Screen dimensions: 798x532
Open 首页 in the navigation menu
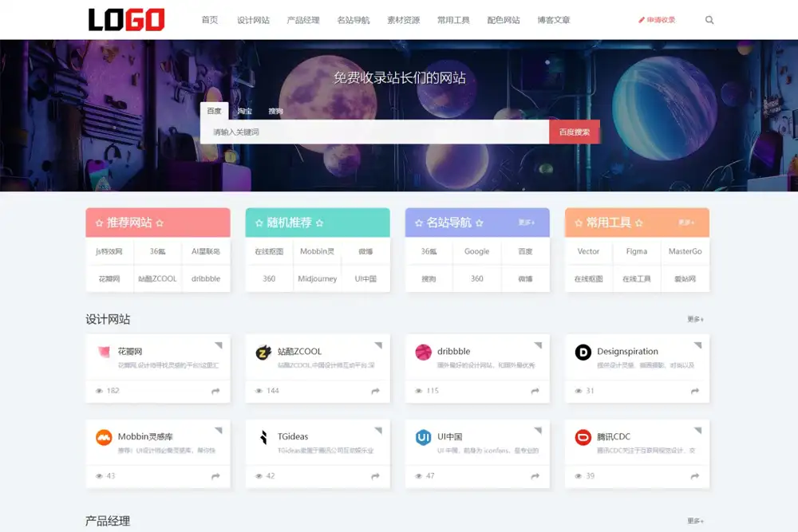tap(210, 20)
